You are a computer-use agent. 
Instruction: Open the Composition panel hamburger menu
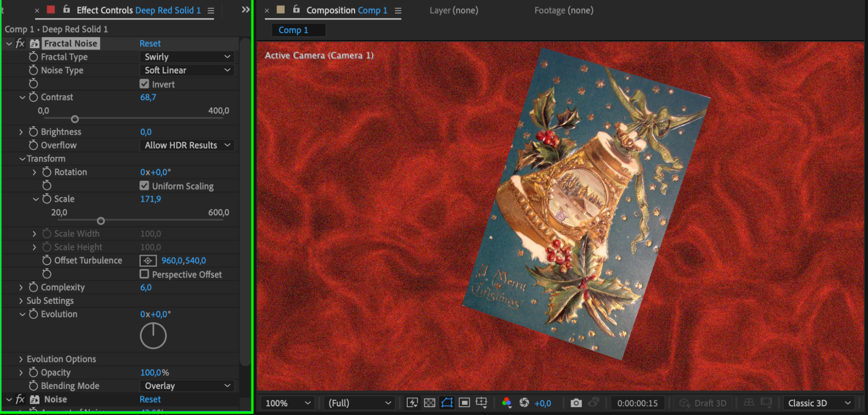pos(398,10)
